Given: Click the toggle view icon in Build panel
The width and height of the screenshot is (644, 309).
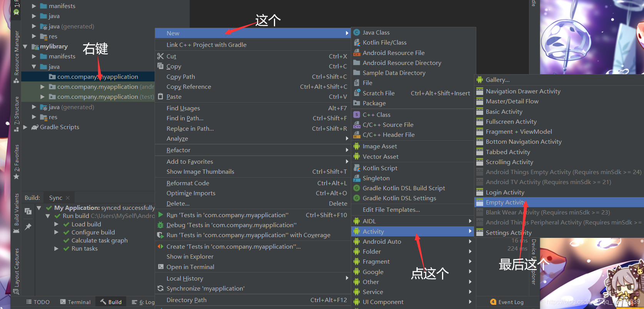Looking at the screenshot, I should (x=28, y=211).
